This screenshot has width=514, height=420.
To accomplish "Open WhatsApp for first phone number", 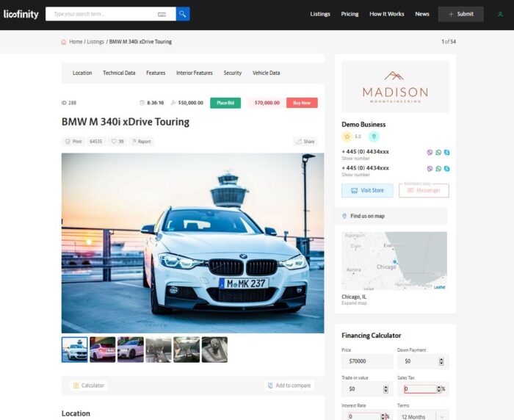I will [x=438, y=153].
